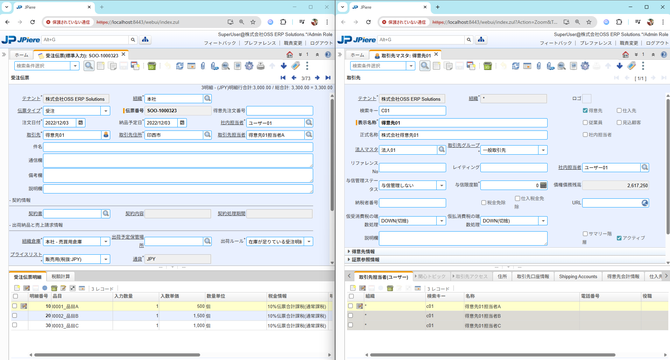Image resolution: width=670 pixels, height=360 pixels.
Task: Click the Copy Record icon in left window toolbar
Action: (112, 66)
